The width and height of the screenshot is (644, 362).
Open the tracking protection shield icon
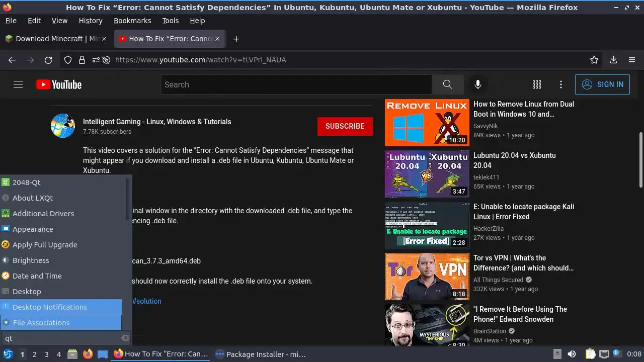[x=68, y=60]
